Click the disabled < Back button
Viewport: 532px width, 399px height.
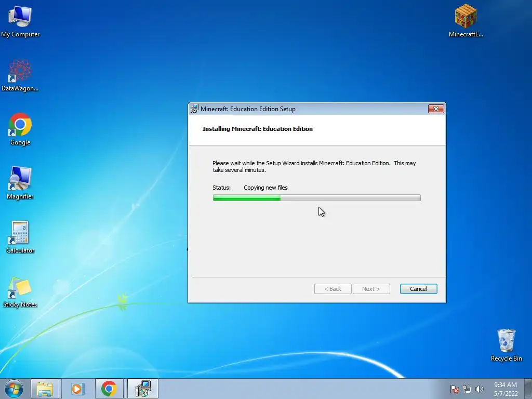(332, 289)
